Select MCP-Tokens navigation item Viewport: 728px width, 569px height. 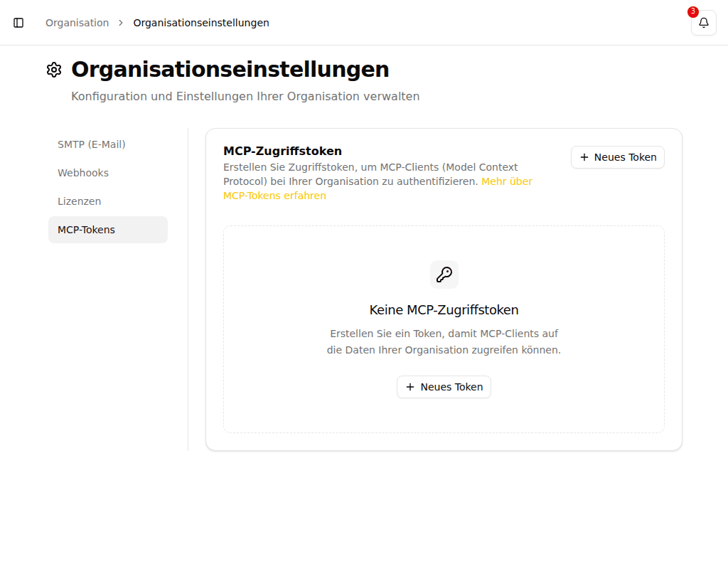[108, 230]
